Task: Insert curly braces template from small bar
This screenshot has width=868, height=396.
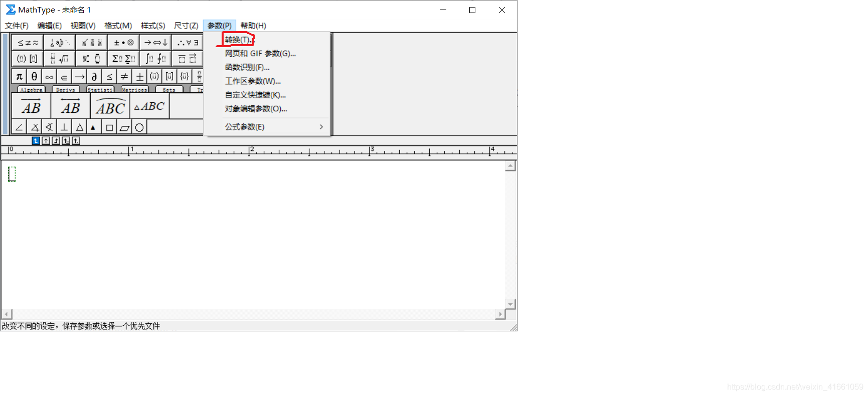Action: pyautogui.click(x=185, y=76)
